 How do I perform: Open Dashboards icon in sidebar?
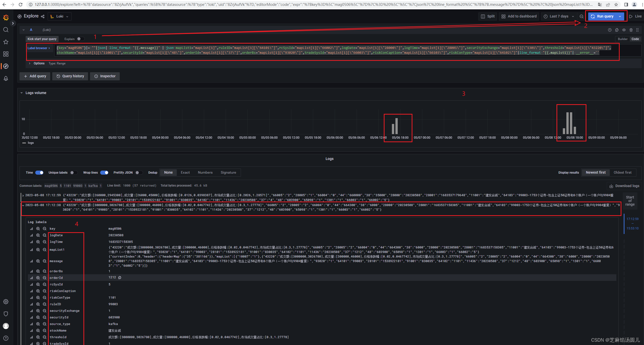coord(6,54)
